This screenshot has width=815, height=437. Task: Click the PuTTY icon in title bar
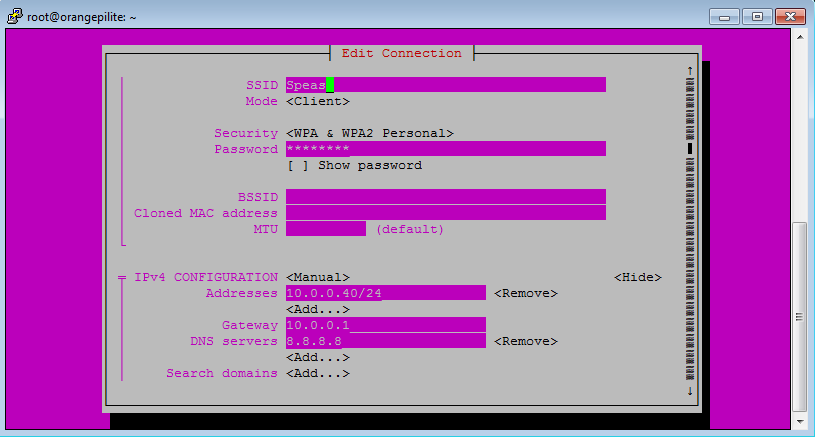[x=15, y=16]
